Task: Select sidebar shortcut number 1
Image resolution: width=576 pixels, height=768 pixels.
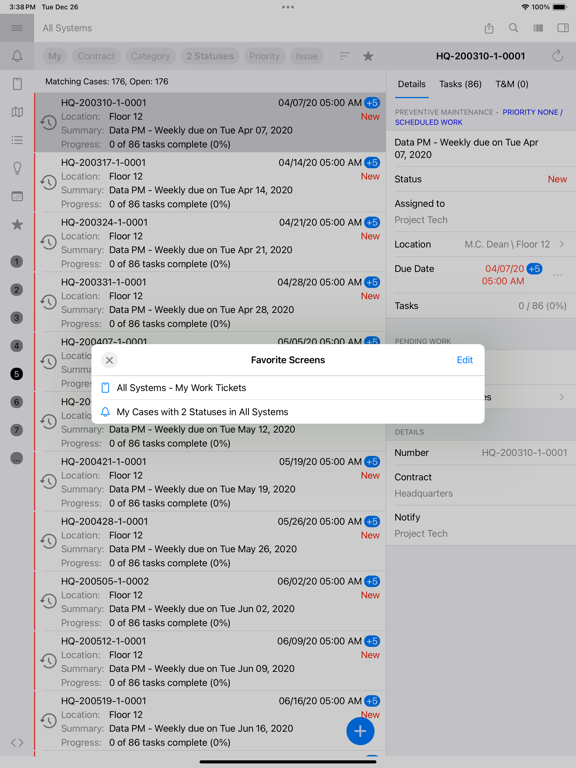Action: [17, 262]
